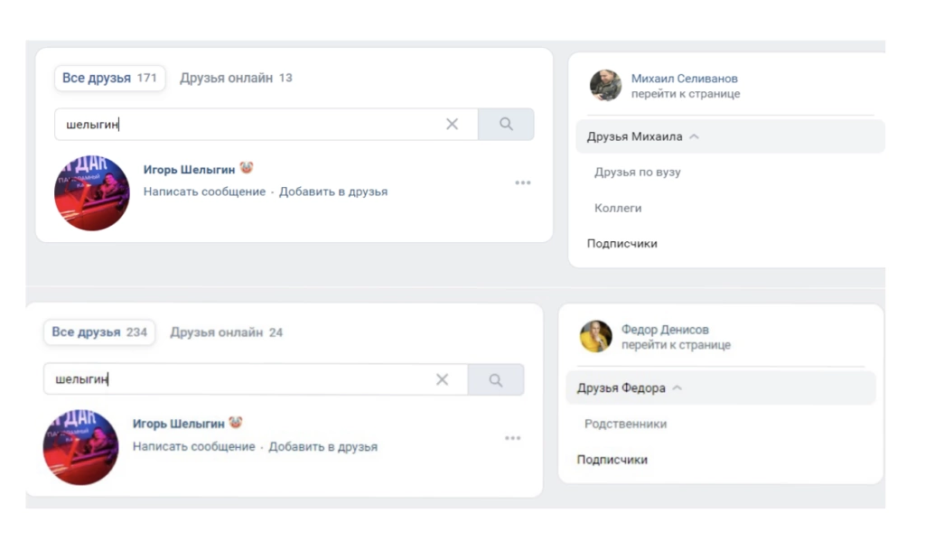Click Добавить в друзья in lower result
The width and height of the screenshot is (944, 560).
322,447
